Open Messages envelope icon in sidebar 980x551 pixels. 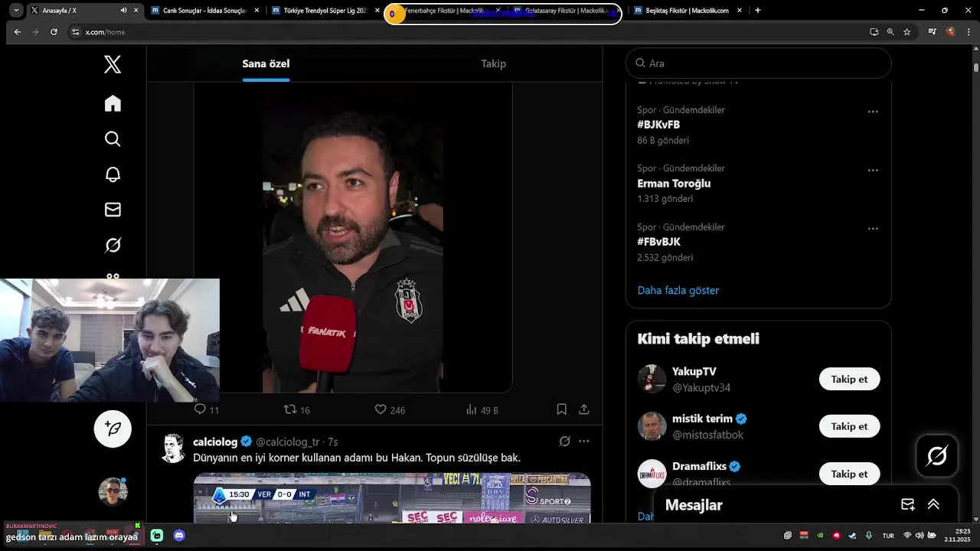(113, 210)
